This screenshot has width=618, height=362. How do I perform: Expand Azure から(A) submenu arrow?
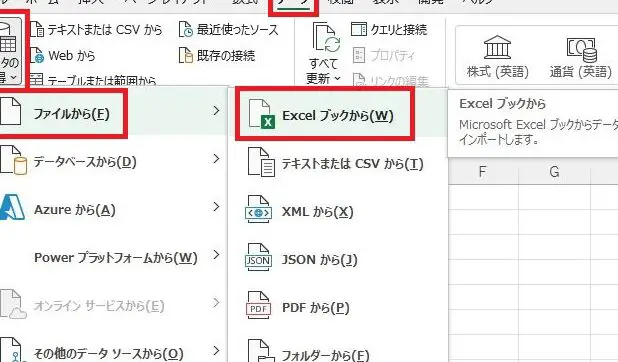click(216, 207)
